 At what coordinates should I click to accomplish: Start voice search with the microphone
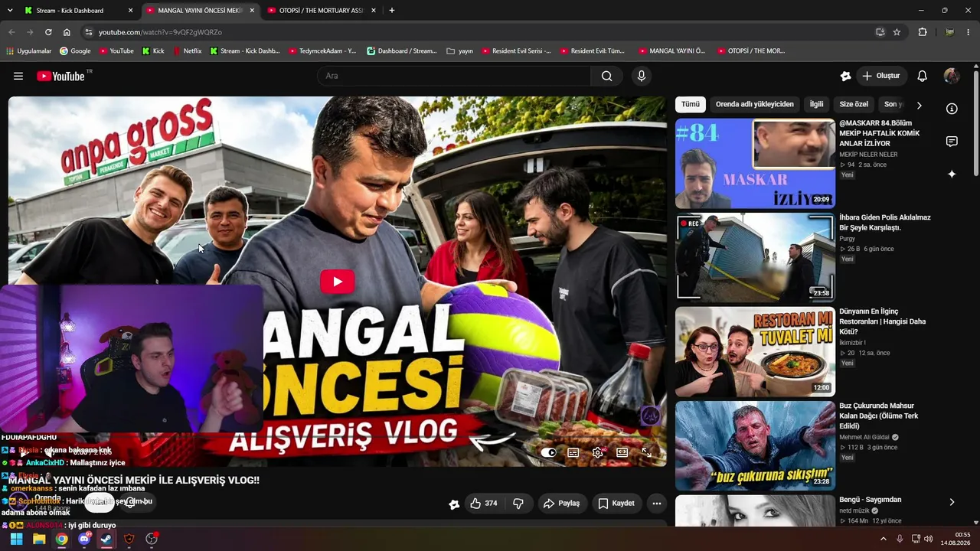click(x=642, y=76)
